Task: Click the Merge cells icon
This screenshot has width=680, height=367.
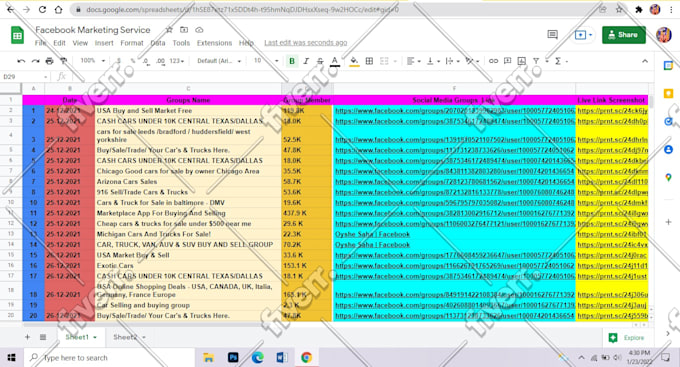Action: click(x=384, y=61)
